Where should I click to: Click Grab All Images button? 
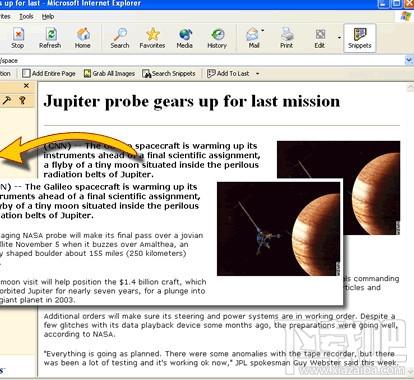pos(109,73)
